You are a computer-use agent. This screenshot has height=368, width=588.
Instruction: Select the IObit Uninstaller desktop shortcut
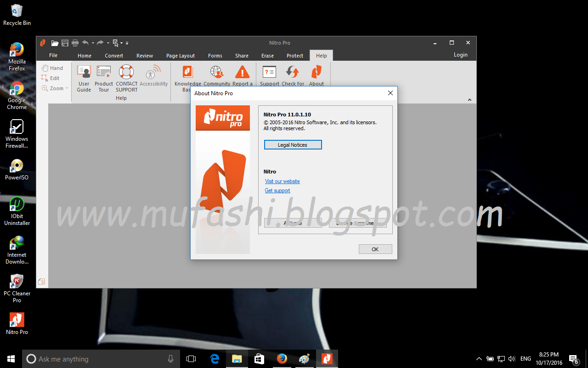(x=17, y=212)
